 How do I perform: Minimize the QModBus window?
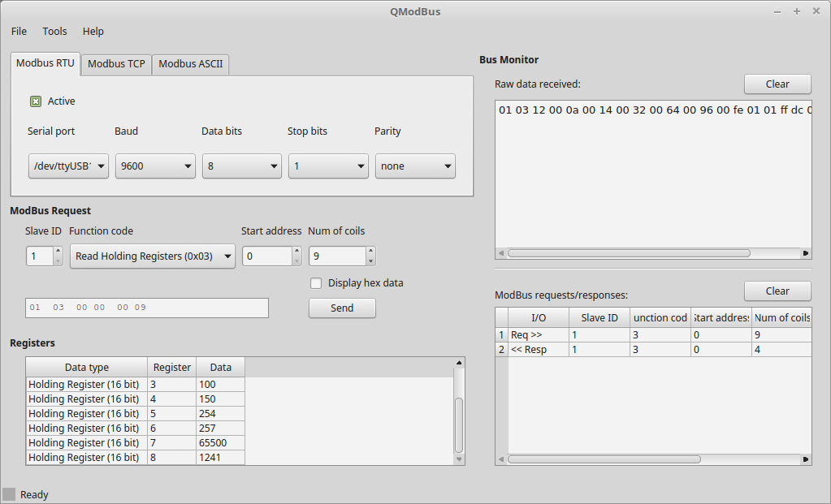(777, 11)
